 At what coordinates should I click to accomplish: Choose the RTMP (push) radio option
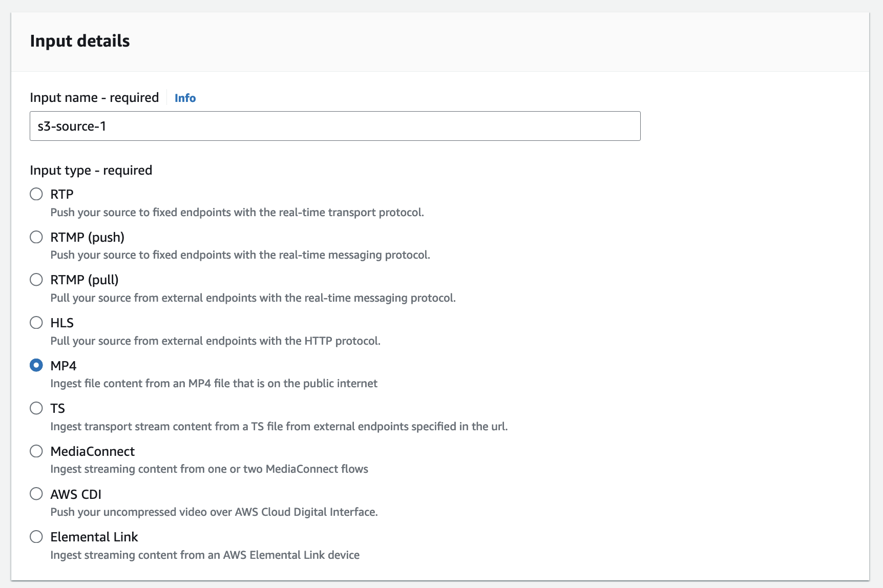click(36, 237)
